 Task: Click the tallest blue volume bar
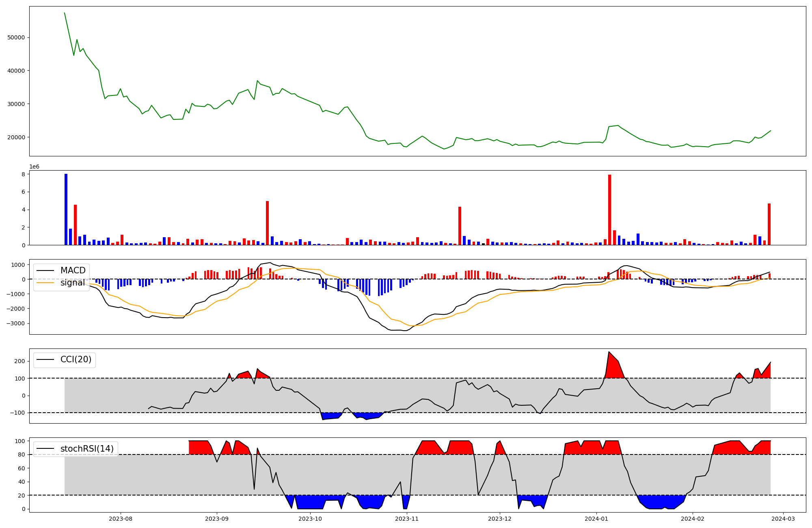[66, 209]
